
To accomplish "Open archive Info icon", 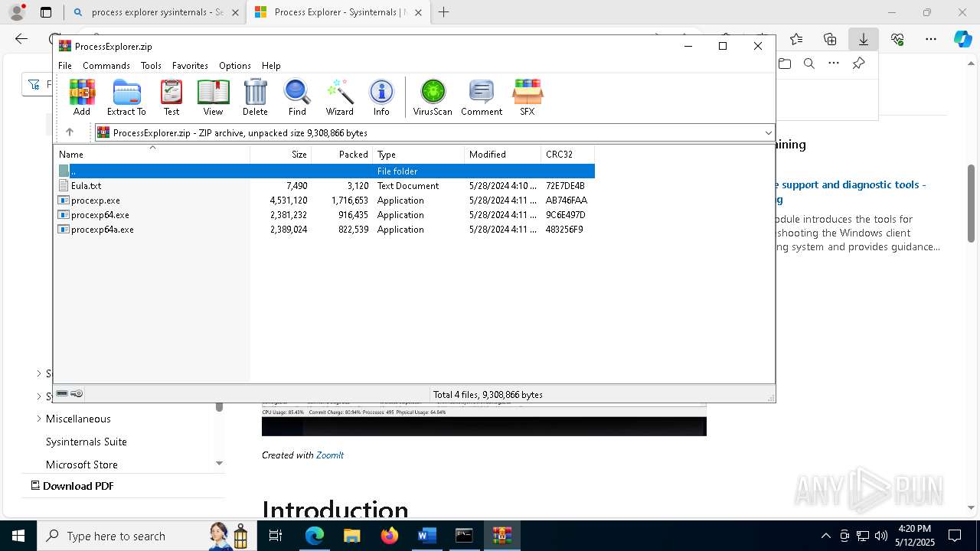I will pyautogui.click(x=381, y=97).
